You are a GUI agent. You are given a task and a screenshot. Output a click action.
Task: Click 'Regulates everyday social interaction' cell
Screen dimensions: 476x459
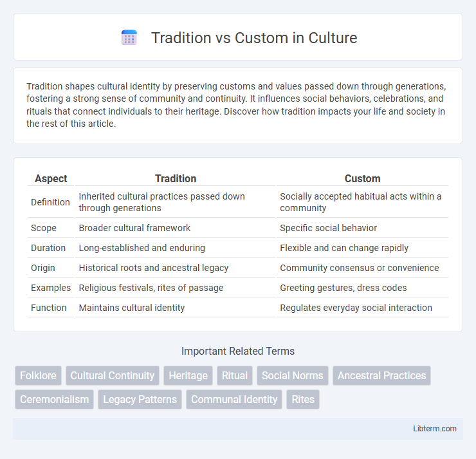point(362,308)
